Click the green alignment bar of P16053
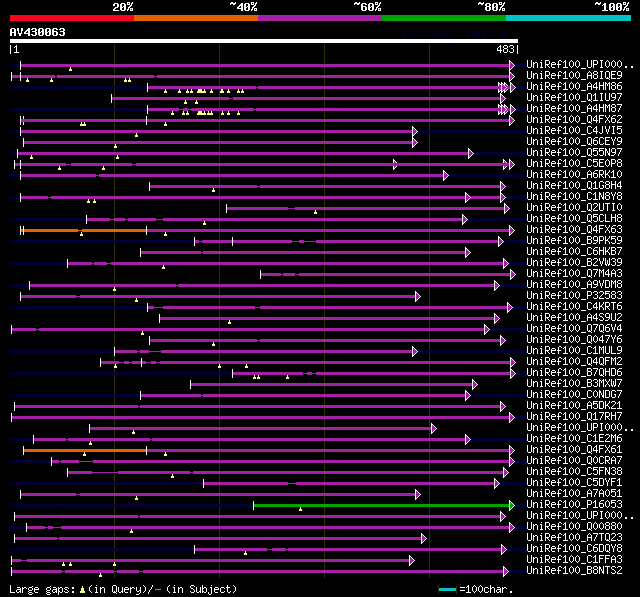The image size is (640, 597). click(x=384, y=506)
